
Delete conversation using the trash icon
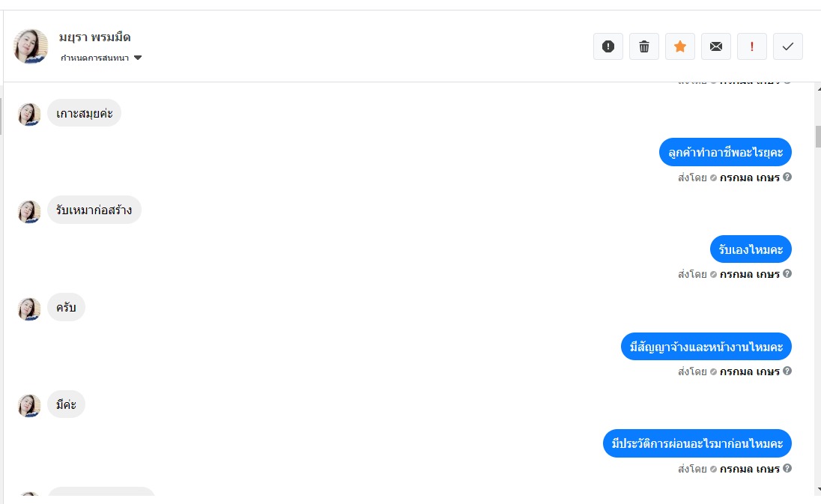644,46
